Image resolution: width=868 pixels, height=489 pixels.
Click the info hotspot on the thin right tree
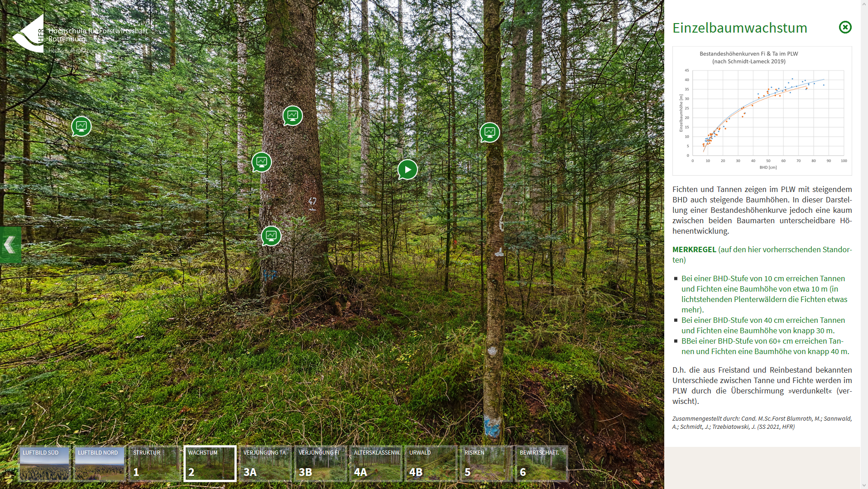click(x=489, y=132)
